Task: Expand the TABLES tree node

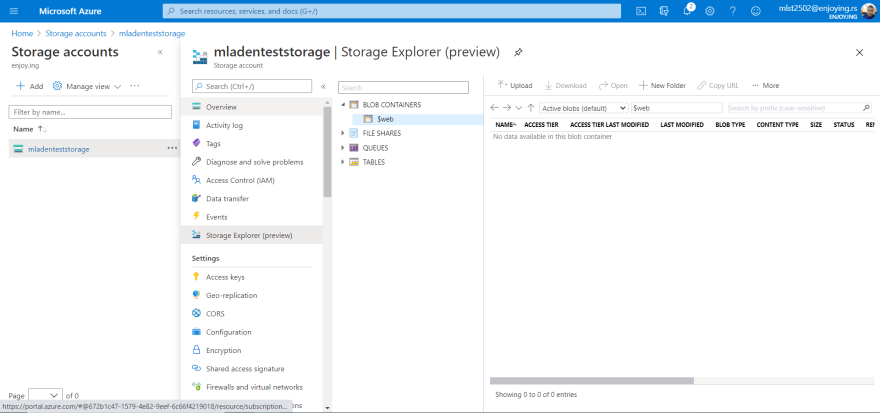Action: (343, 162)
